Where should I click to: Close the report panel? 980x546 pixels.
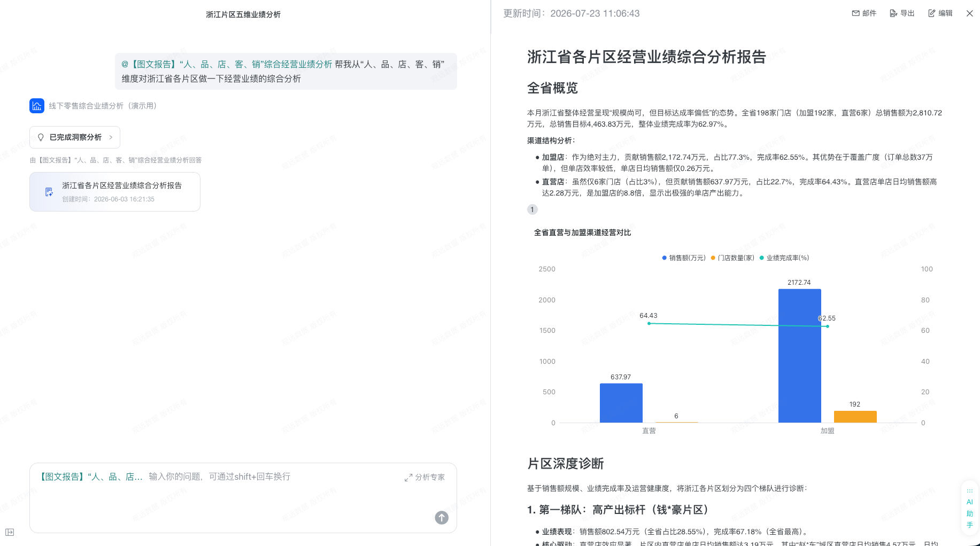(970, 13)
